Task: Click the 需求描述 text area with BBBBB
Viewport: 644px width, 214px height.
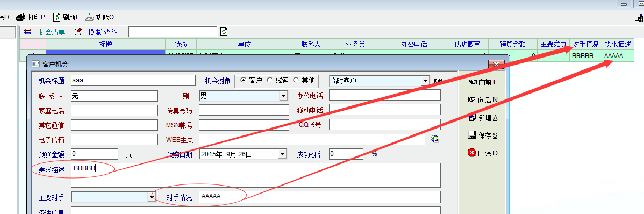Action: coord(256,175)
